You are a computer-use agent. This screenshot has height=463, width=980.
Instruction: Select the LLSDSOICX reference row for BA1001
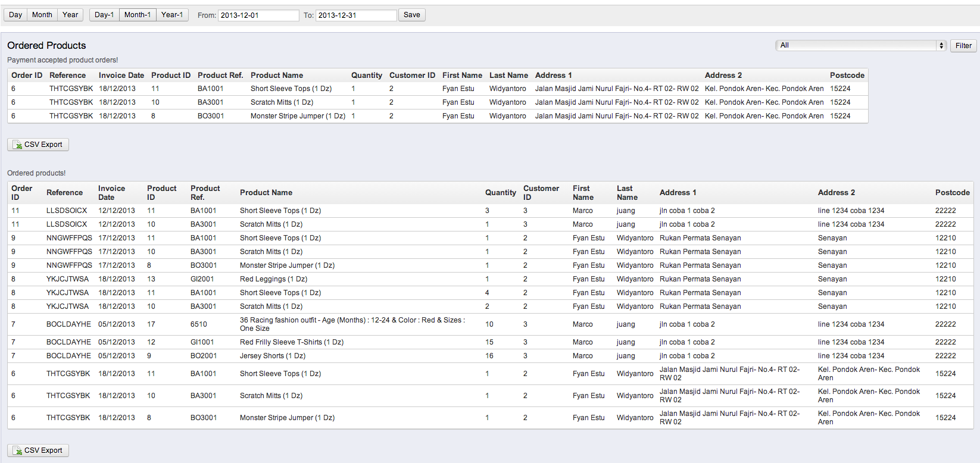click(491, 211)
